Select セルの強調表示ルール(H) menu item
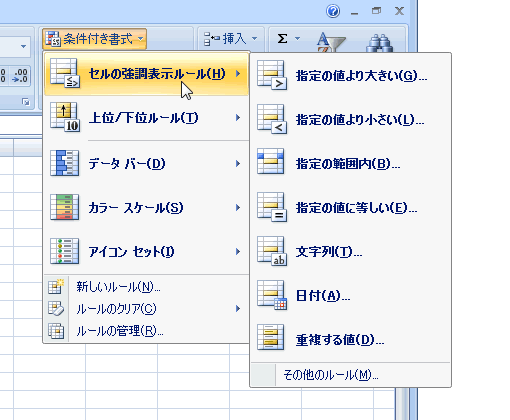Viewport: 510px width, 420px height. (x=146, y=74)
